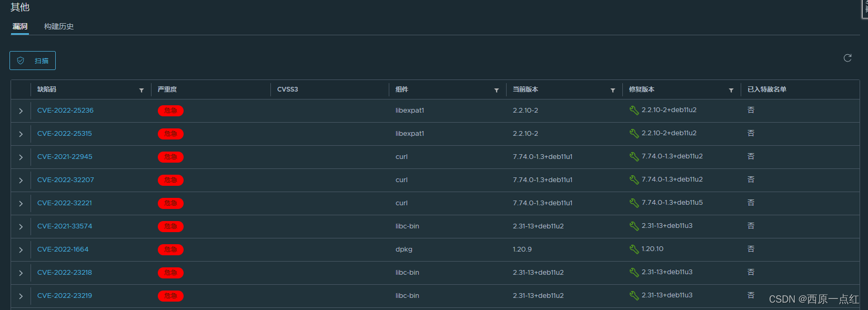Expand the CVE-2022-23218 row
This screenshot has width=868, height=310.
[x=21, y=273]
